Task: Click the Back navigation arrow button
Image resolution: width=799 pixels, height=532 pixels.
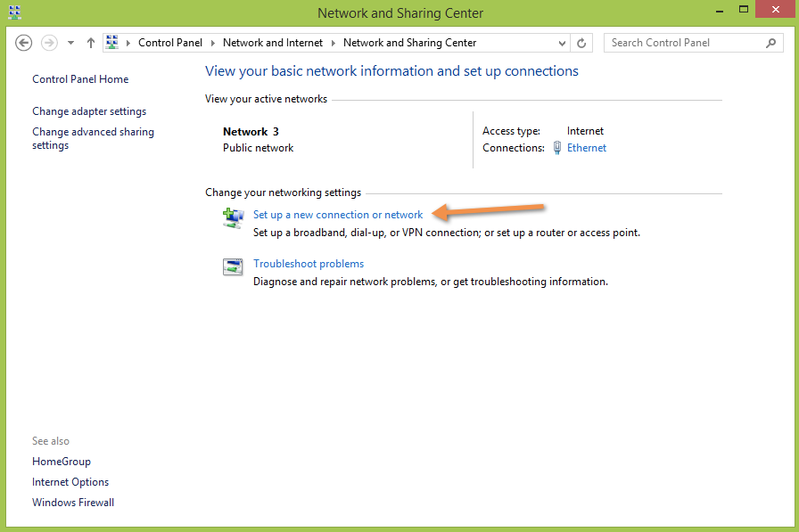Action: point(24,43)
